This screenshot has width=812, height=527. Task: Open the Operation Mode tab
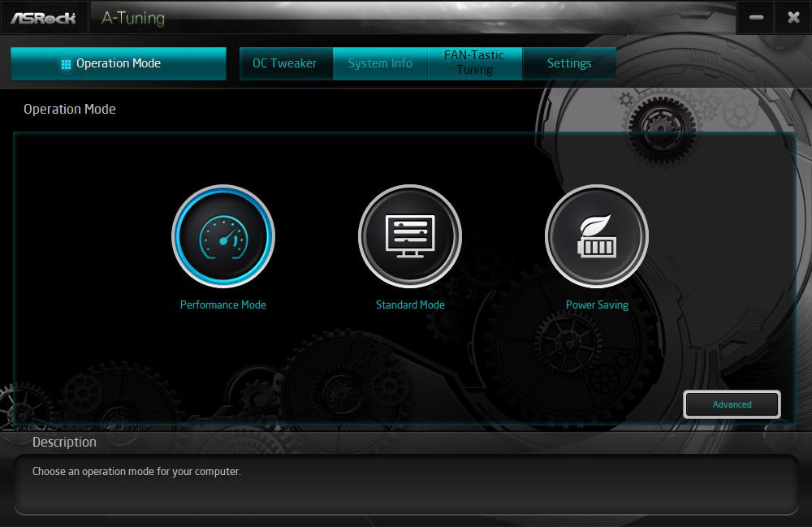click(x=119, y=63)
